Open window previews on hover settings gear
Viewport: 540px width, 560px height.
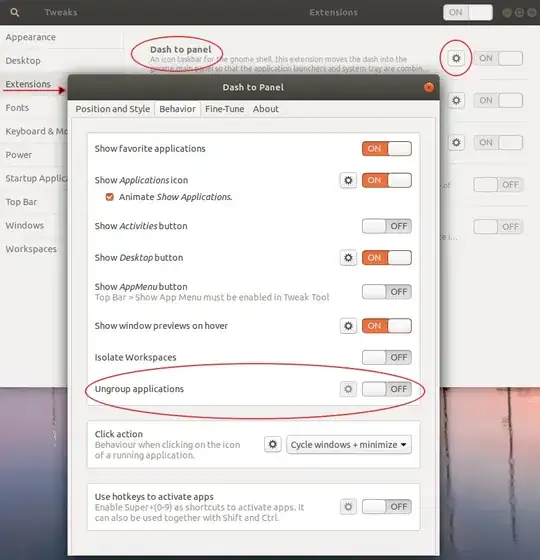point(348,326)
